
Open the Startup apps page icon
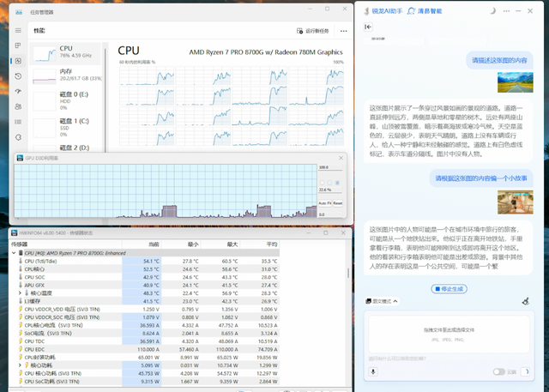(18, 91)
